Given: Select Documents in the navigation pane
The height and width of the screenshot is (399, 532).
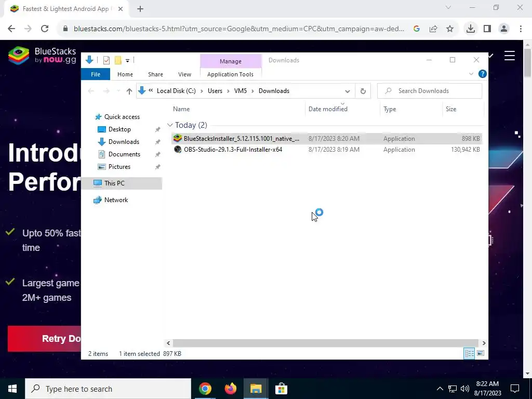Looking at the screenshot, I should (124, 154).
